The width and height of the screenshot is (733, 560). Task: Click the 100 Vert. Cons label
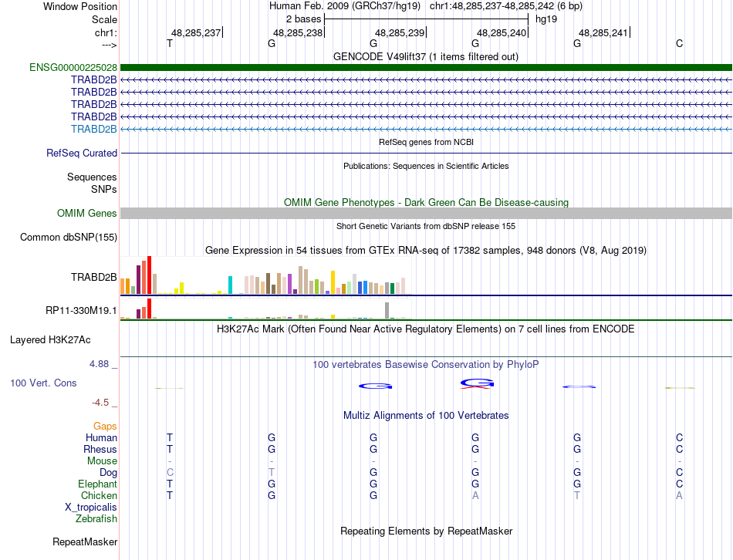[43, 383]
